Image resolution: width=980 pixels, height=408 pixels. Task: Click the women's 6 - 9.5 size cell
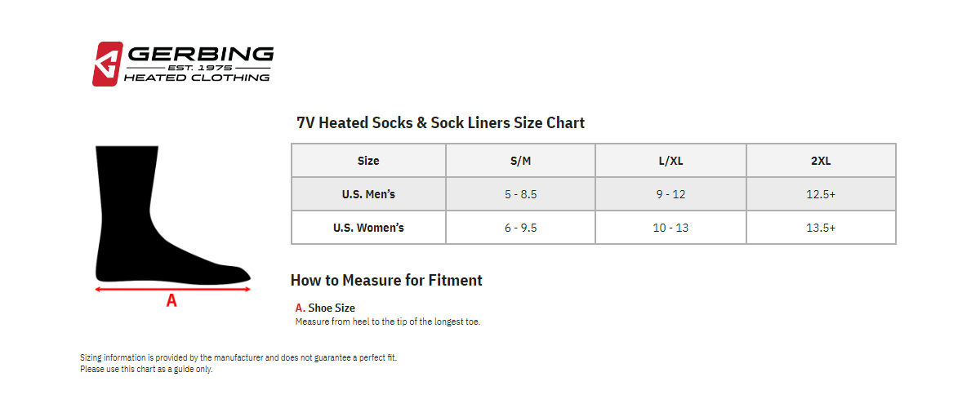(520, 228)
